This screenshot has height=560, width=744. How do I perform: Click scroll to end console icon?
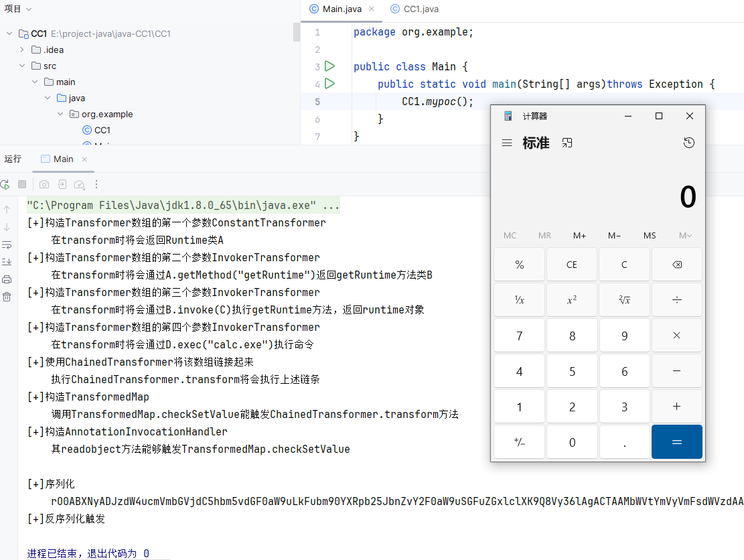click(7, 262)
